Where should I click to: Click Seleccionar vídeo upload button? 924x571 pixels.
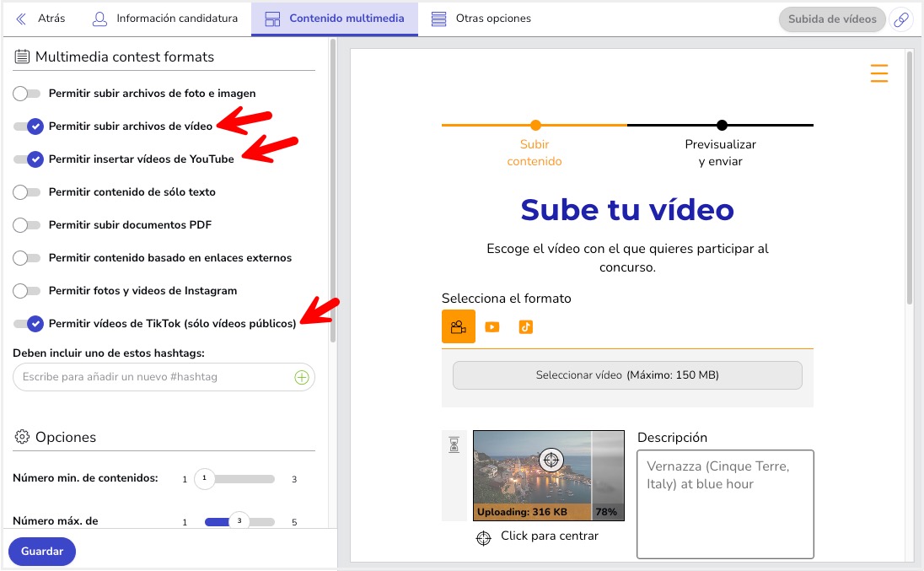click(627, 375)
